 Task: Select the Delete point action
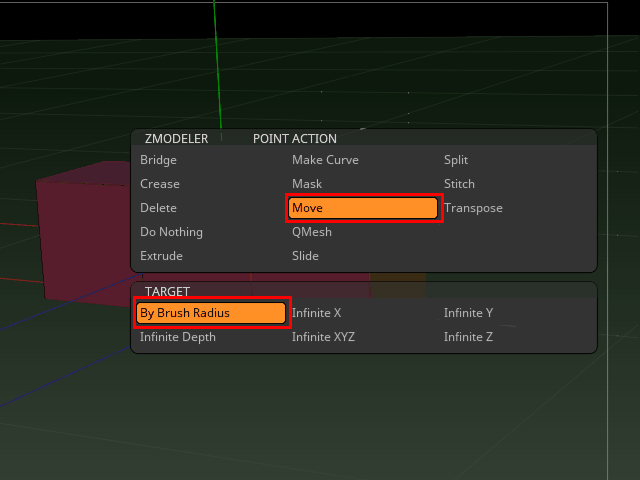point(158,208)
